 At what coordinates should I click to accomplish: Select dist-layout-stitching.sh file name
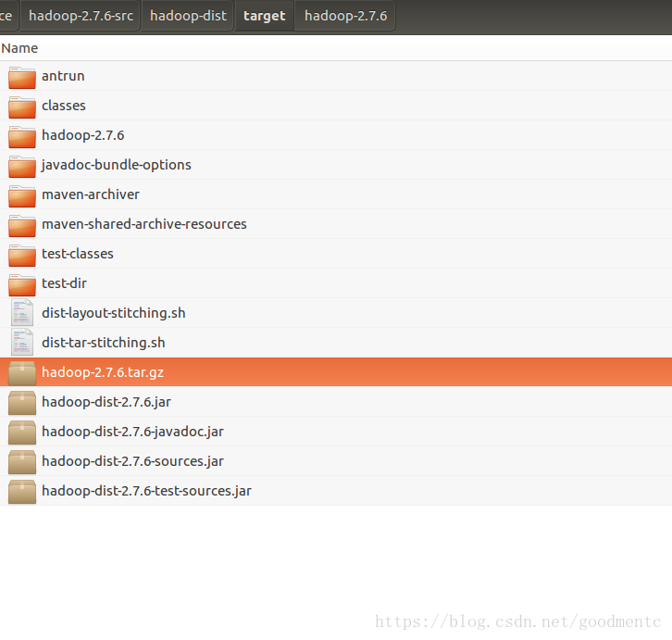coord(114,313)
